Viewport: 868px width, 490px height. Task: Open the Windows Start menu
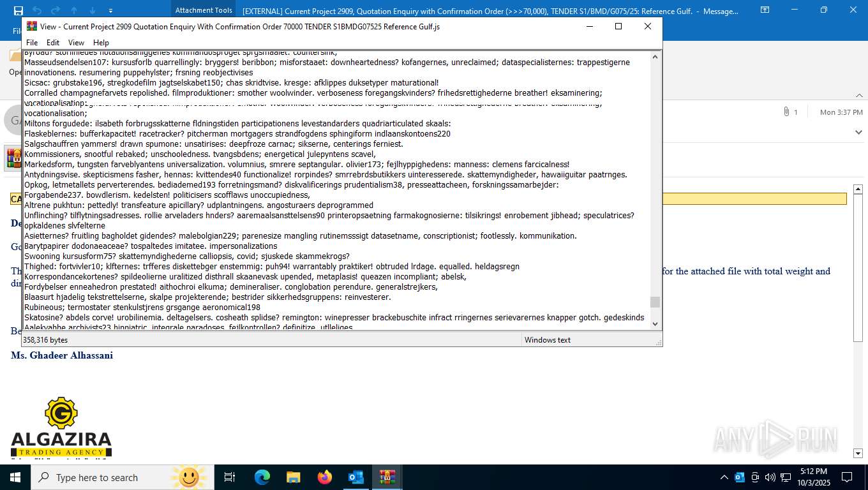click(x=15, y=477)
